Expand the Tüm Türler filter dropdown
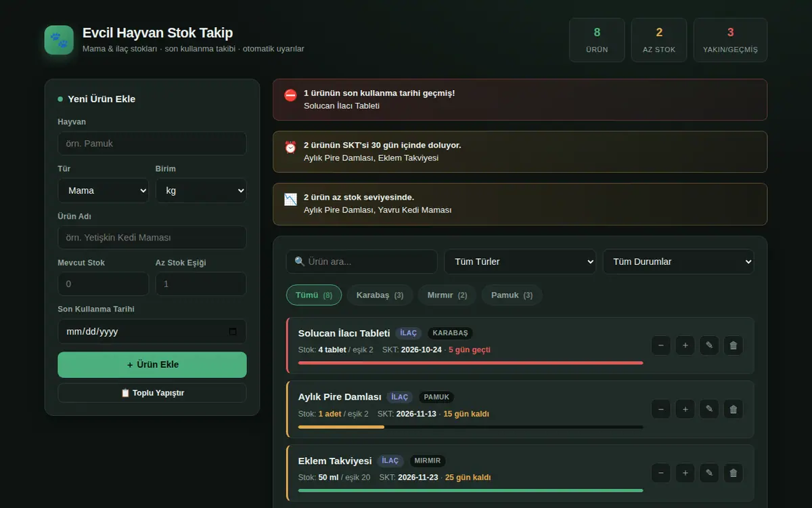Image resolution: width=812 pixels, height=508 pixels. (x=520, y=261)
